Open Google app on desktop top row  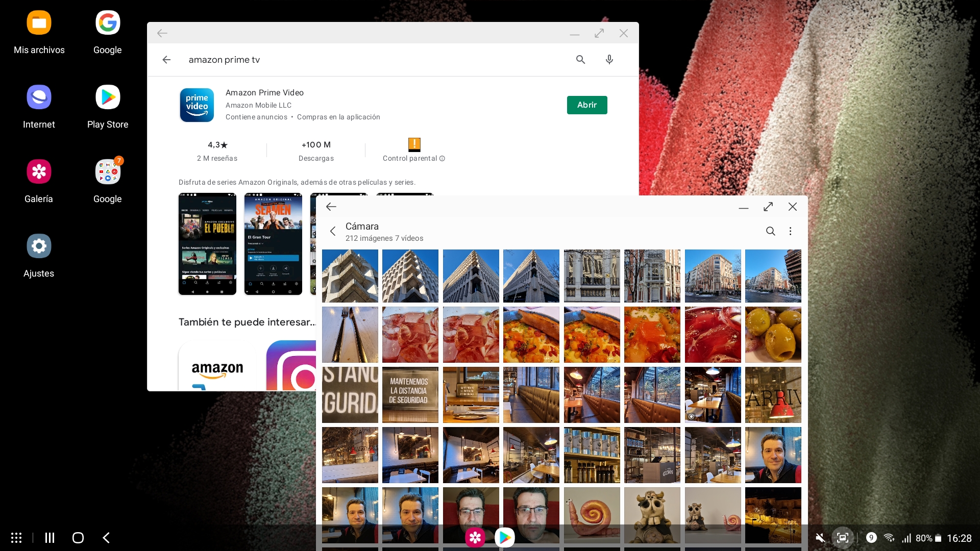(x=108, y=32)
